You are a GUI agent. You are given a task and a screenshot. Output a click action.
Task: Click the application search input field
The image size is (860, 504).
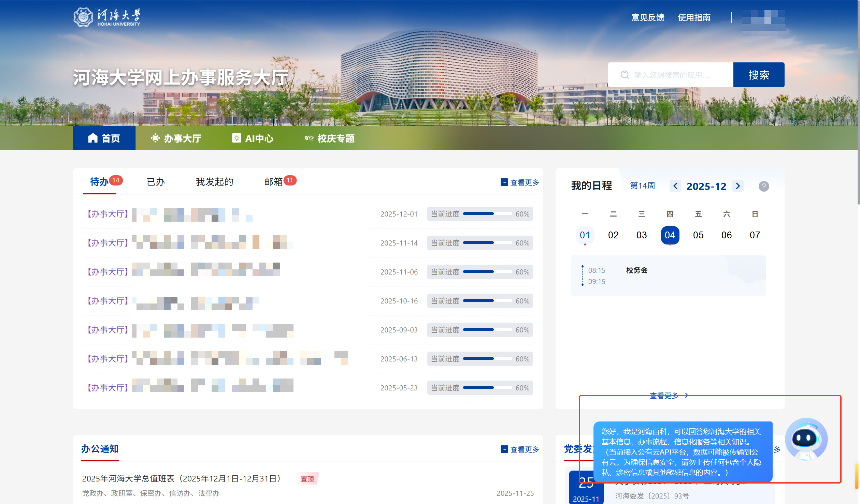coord(671,75)
